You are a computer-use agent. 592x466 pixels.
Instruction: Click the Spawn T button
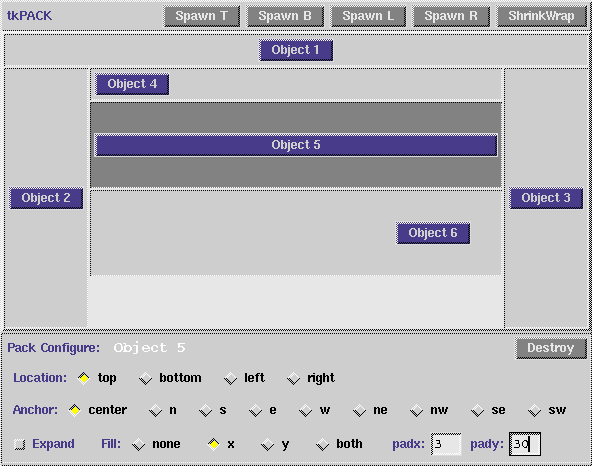[x=202, y=16]
